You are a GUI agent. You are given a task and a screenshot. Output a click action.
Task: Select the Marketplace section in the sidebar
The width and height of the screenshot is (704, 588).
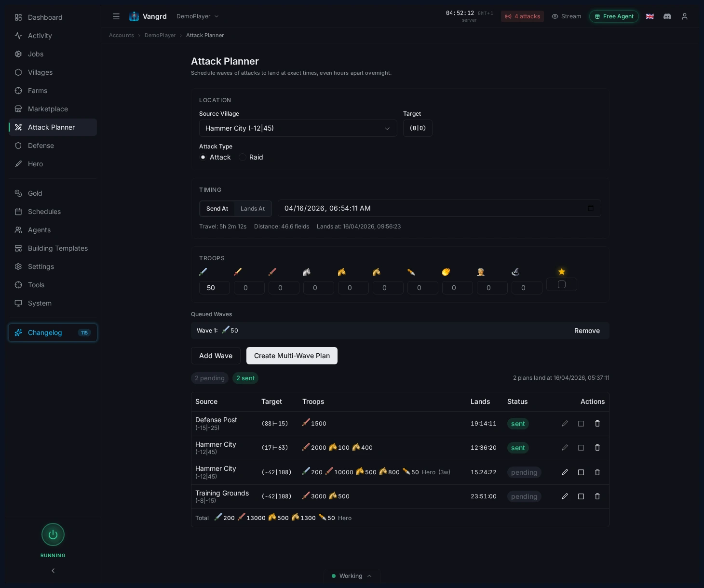pyautogui.click(x=47, y=109)
